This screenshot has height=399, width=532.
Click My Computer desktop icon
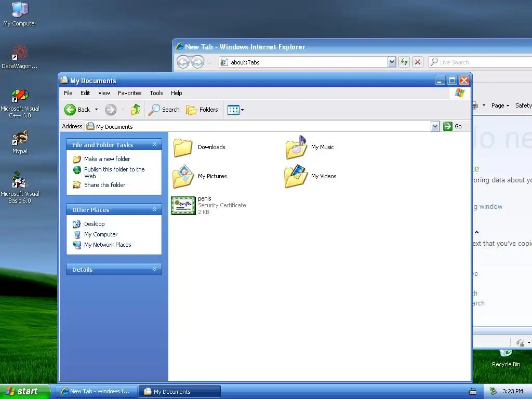(x=20, y=14)
